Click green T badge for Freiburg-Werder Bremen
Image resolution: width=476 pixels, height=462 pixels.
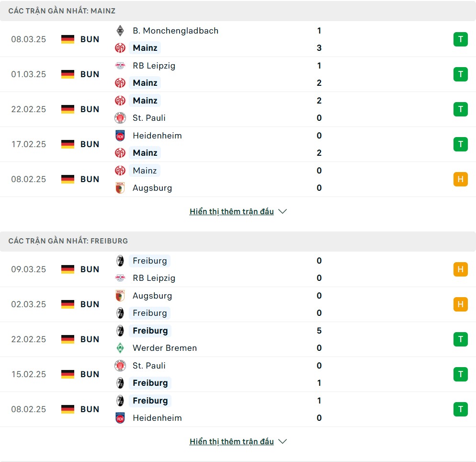[461, 339]
